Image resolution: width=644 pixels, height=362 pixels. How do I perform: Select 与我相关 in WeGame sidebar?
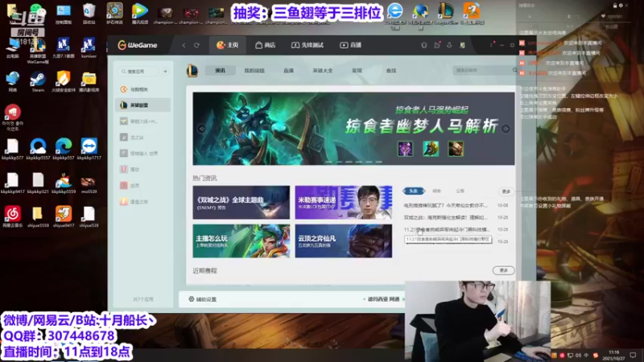143,89
